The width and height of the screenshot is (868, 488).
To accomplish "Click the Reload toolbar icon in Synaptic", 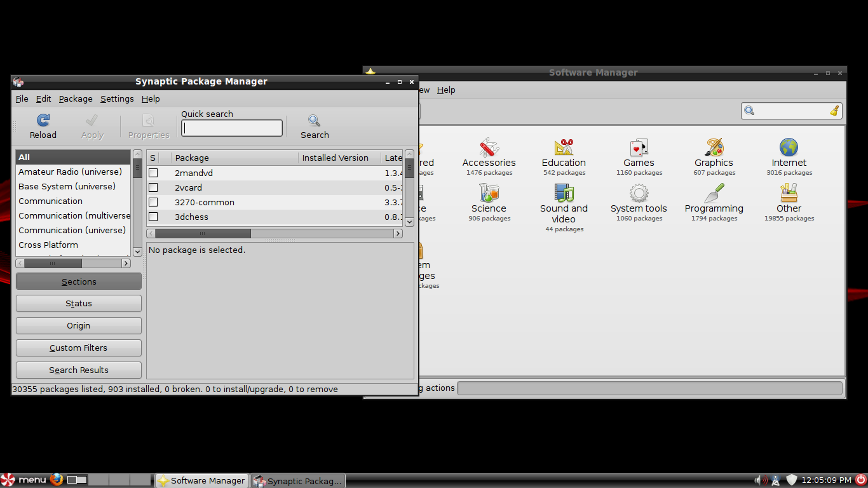I will pyautogui.click(x=43, y=120).
